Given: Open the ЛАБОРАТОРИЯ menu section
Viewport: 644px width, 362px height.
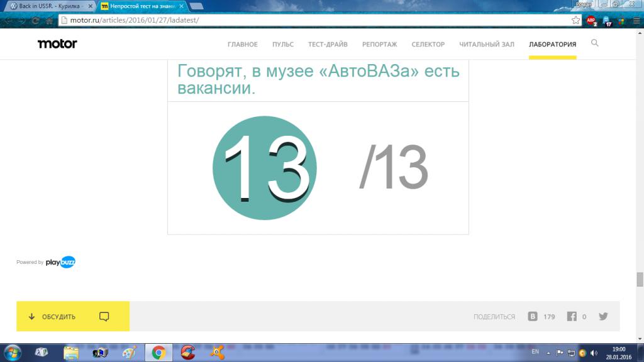Looking at the screenshot, I should 552,45.
